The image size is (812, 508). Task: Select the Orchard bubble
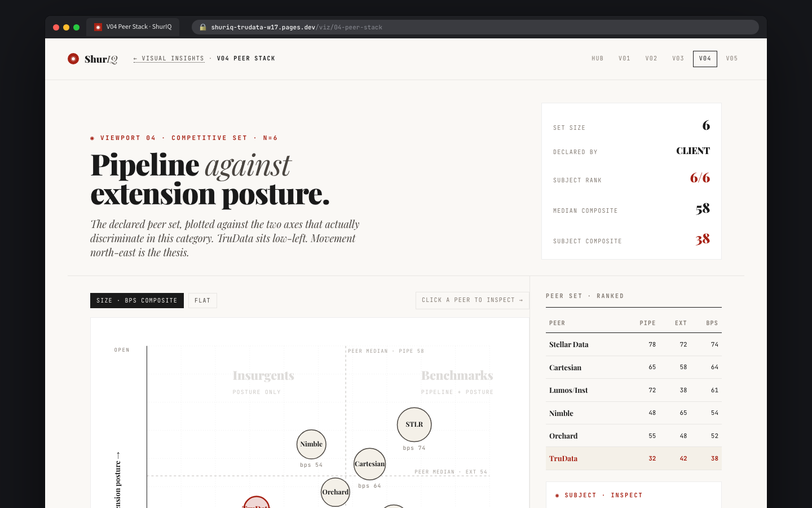coord(336,492)
